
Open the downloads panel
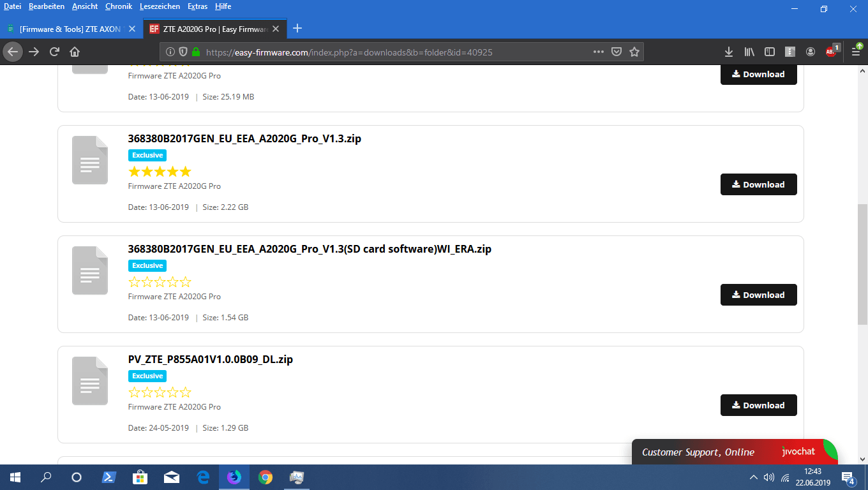click(x=729, y=52)
